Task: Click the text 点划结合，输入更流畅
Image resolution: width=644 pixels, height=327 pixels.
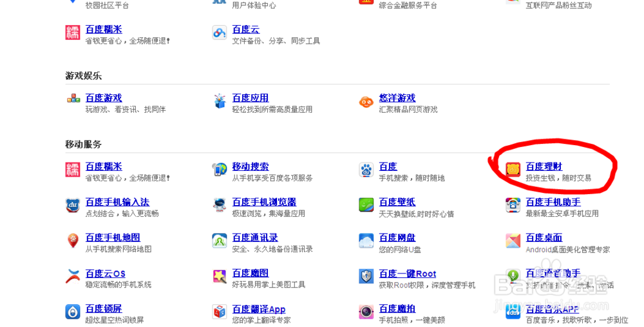Action: tap(122, 213)
